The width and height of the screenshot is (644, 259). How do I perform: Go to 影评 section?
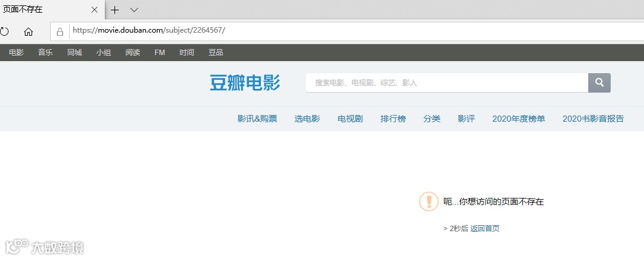pyautogui.click(x=466, y=119)
